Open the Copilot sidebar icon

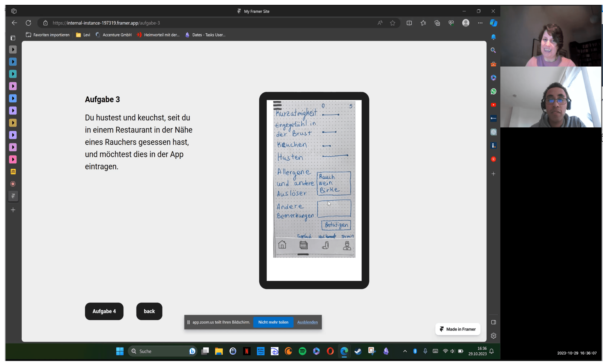493,23
